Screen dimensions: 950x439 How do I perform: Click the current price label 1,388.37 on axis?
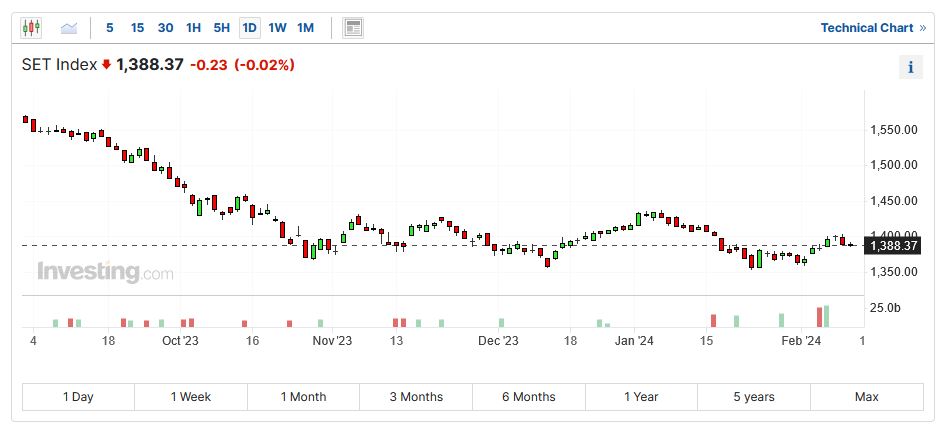(x=893, y=246)
